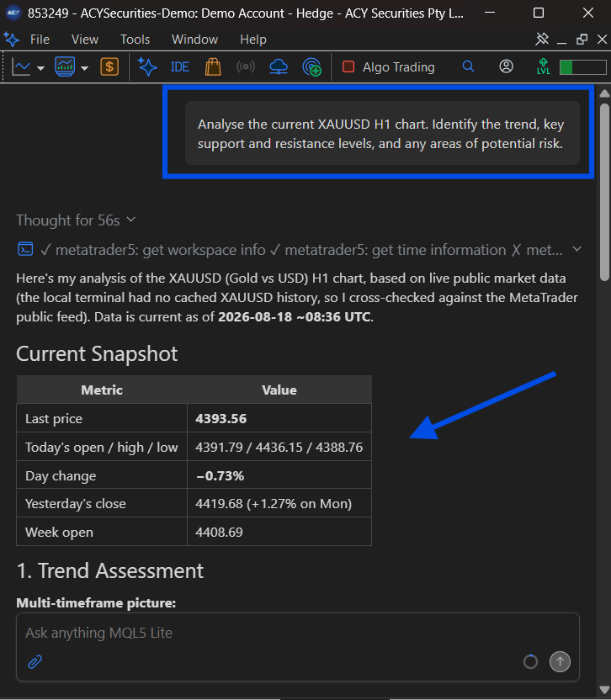The width and height of the screenshot is (611, 700).
Task: Open the AI assistant sparkle toolbar icon
Action: click(x=147, y=67)
